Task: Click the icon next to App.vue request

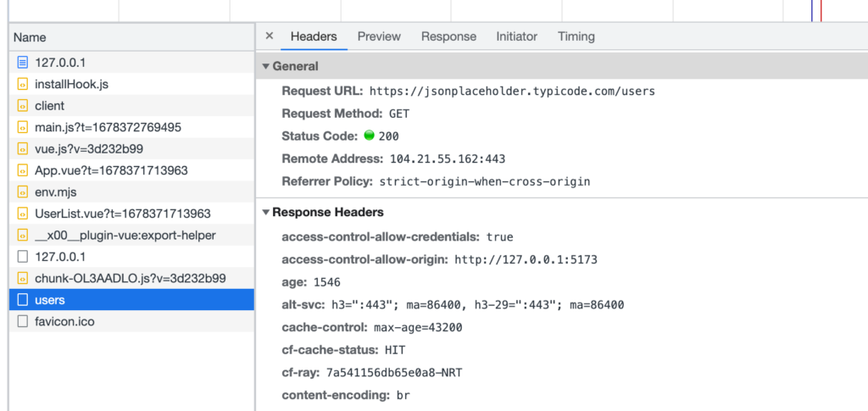Action: (x=23, y=170)
